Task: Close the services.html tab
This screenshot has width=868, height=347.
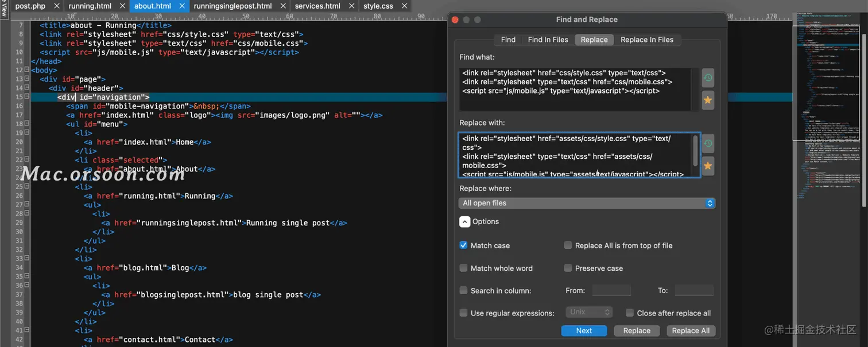Action: pyautogui.click(x=350, y=6)
